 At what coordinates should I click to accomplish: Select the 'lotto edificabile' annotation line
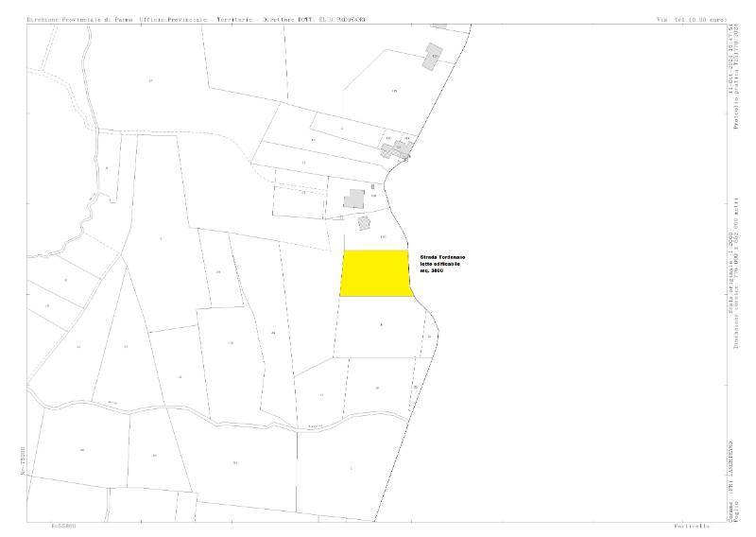coord(439,265)
